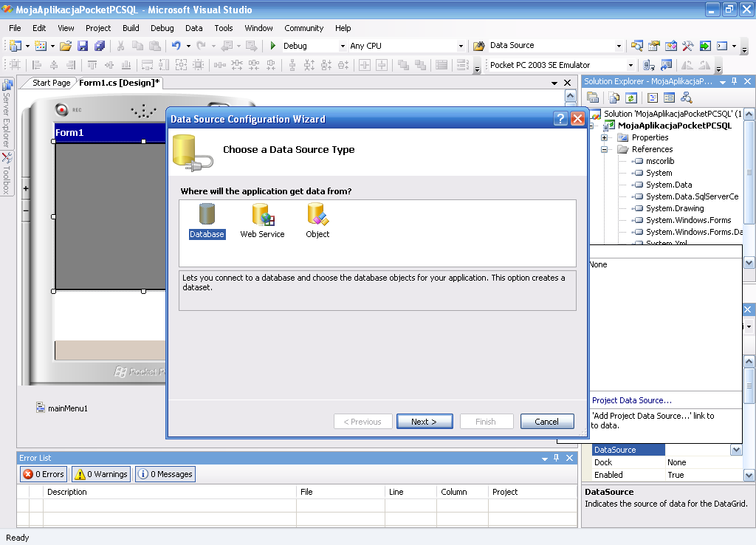Collapse the References node

tap(604, 149)
